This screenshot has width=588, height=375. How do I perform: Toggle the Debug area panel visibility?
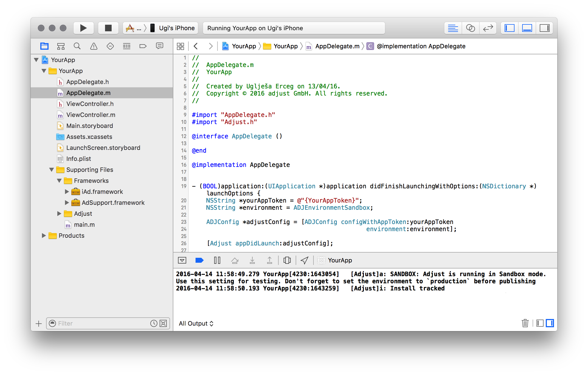[x=527, y=28]
